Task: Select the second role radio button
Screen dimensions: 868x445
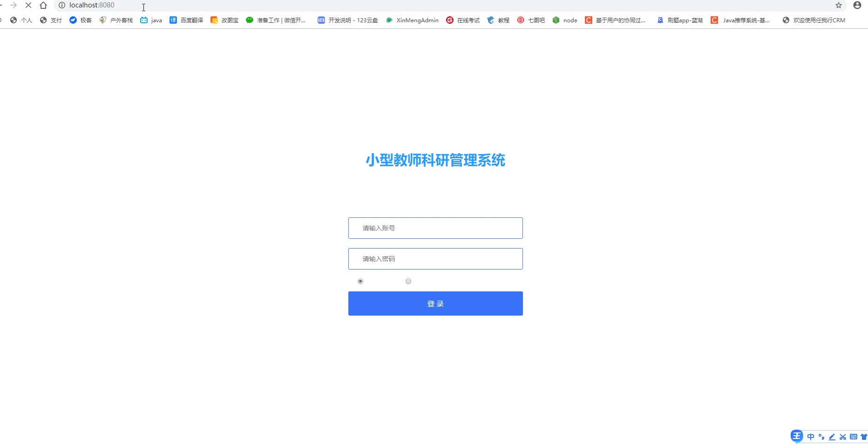Action: point(408,281)
